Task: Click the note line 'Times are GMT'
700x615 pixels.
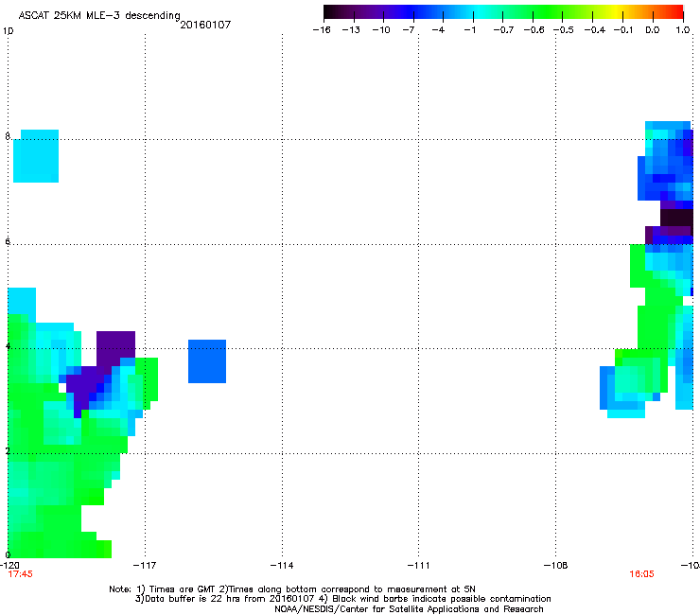Action: pos(181,589)
